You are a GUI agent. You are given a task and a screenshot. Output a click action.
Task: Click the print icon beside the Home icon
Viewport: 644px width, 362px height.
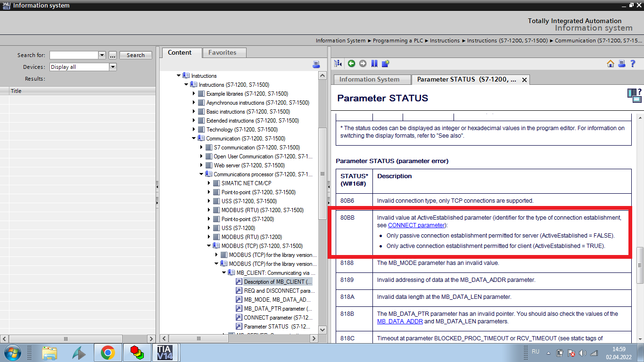(x=622, y=64)
